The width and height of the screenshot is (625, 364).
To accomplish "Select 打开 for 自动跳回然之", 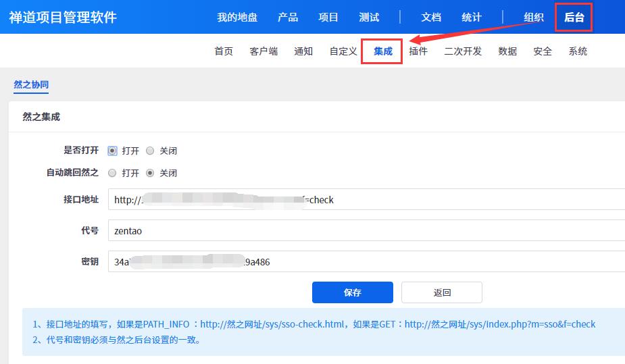I will click(112, 173).
